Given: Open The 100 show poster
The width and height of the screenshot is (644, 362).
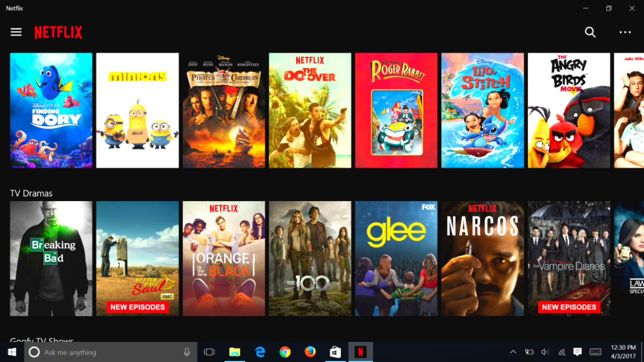Looking at the screenshot, I should (x=310, y=258).
